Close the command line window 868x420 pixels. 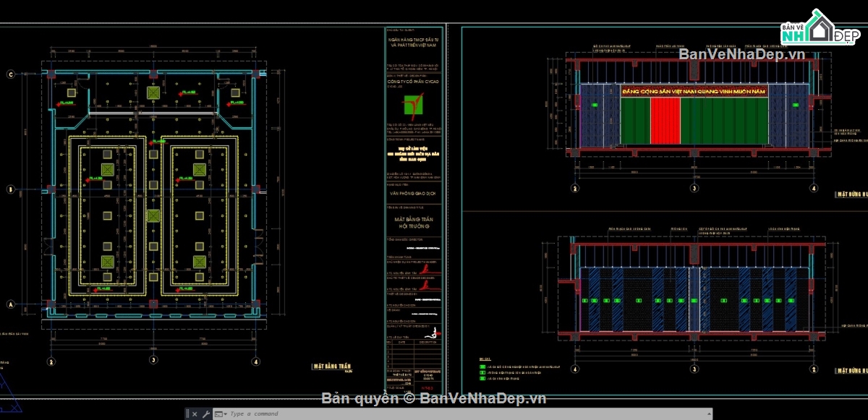[x=195, y=414]
